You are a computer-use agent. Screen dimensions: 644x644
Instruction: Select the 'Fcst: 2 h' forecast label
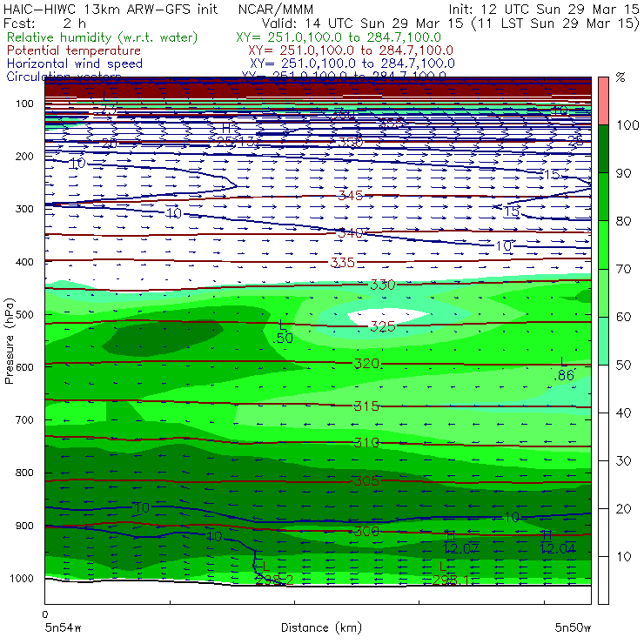point(44,23)
